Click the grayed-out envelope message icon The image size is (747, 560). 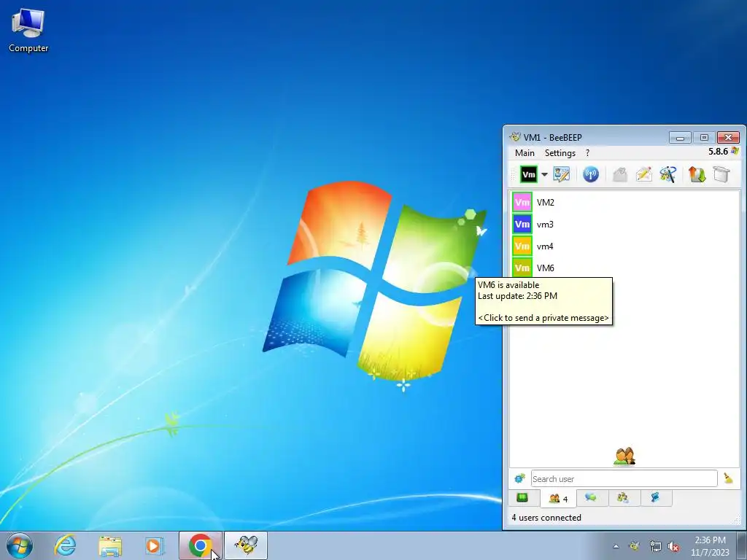click(x=620, y=174)
